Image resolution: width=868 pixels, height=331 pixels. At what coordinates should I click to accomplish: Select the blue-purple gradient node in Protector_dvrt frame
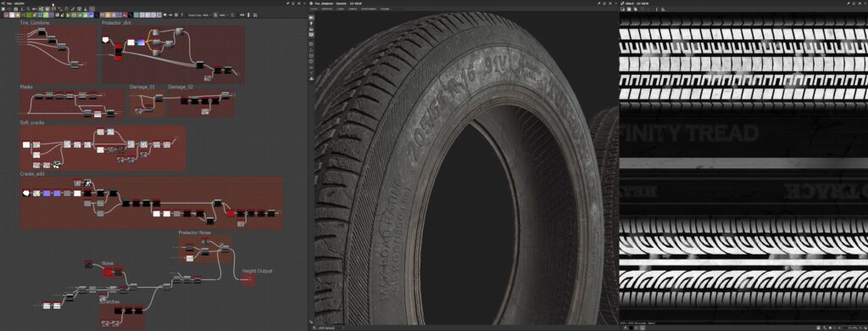click(x=142, y=42)
